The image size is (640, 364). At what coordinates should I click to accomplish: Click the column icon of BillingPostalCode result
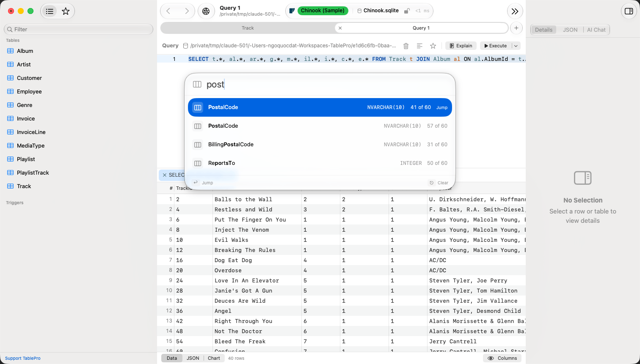[198, 145]
